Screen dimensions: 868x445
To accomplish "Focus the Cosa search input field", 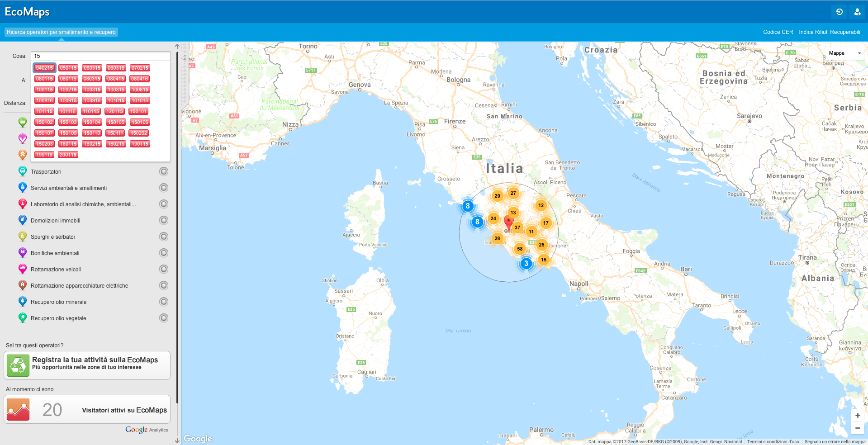I will coord(100,56).
